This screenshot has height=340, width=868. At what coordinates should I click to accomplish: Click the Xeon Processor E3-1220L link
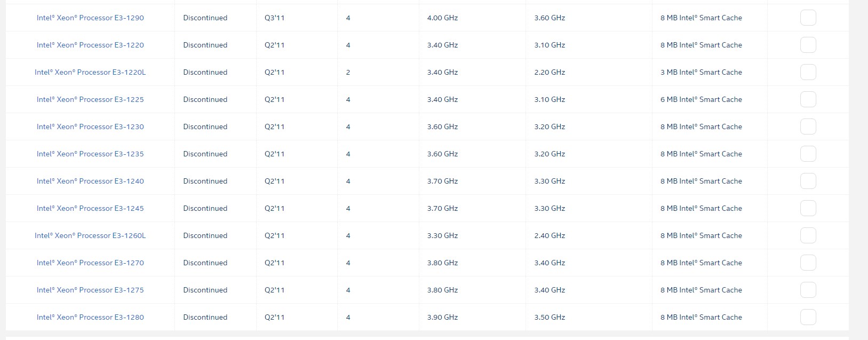tap(90, 72)
